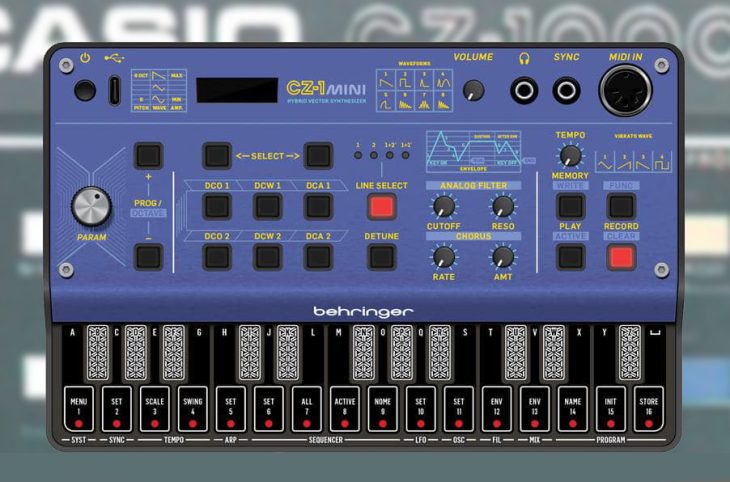This screenshot has height=482, width=730.
Task: Select the DCW 1 button
Action: [268, 206]
